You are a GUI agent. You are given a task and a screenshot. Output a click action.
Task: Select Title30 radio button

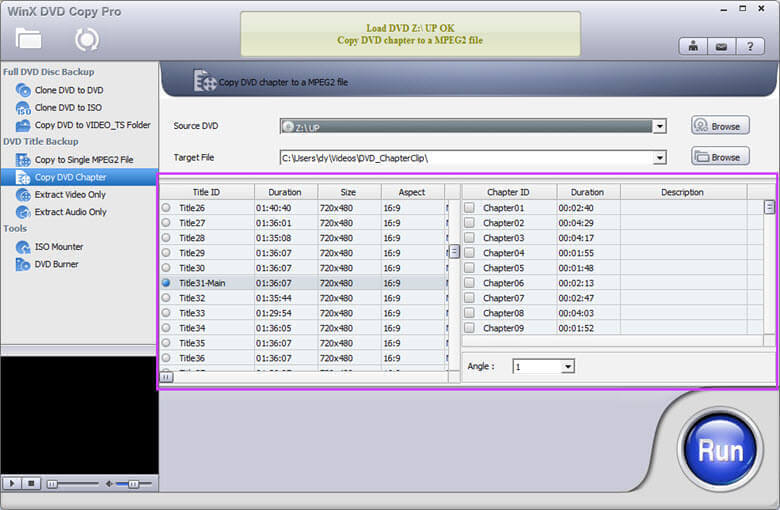click(x=166, y=268)
